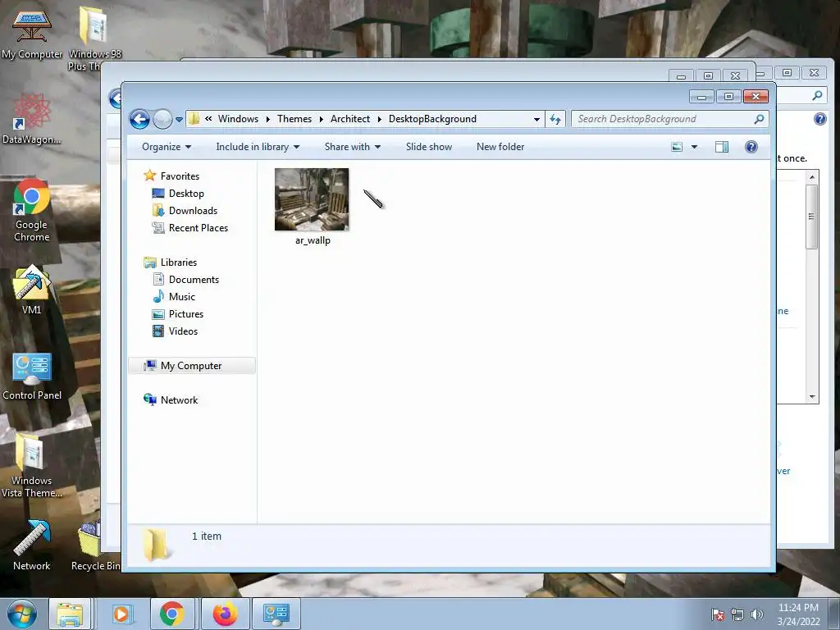Refresh the DesktopBackground folder view
840x630 pixels.
point(555,119)
